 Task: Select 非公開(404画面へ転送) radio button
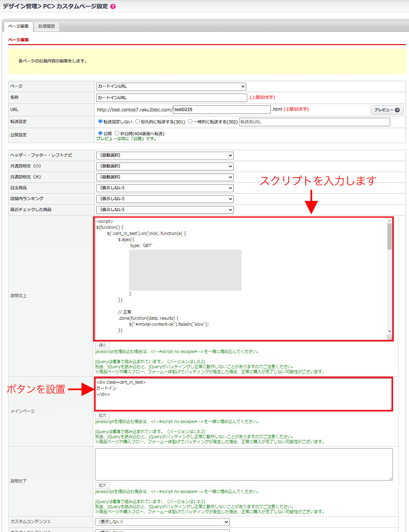click(117, 133)
